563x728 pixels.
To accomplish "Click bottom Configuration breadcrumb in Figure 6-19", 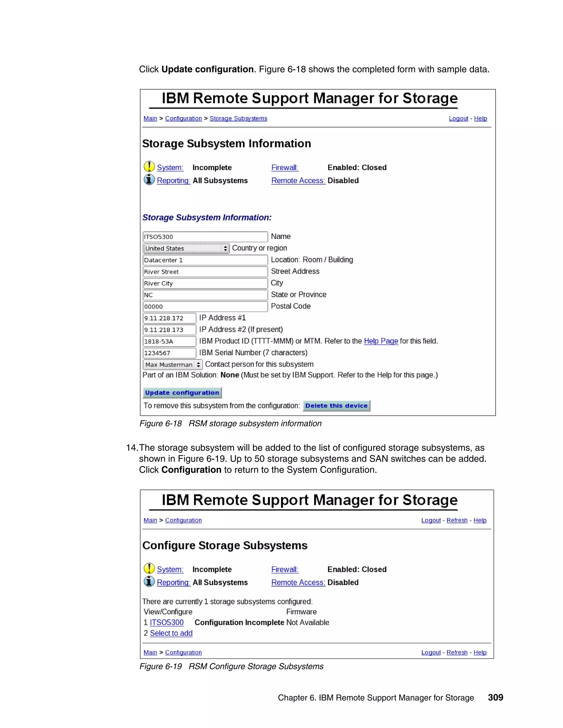I will click(183, 652).
